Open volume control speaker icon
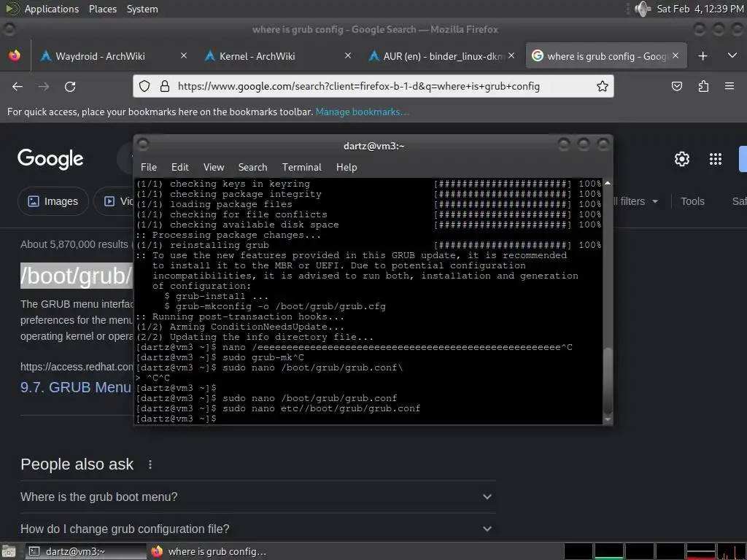Screen dimensions: 747x560 643,9
